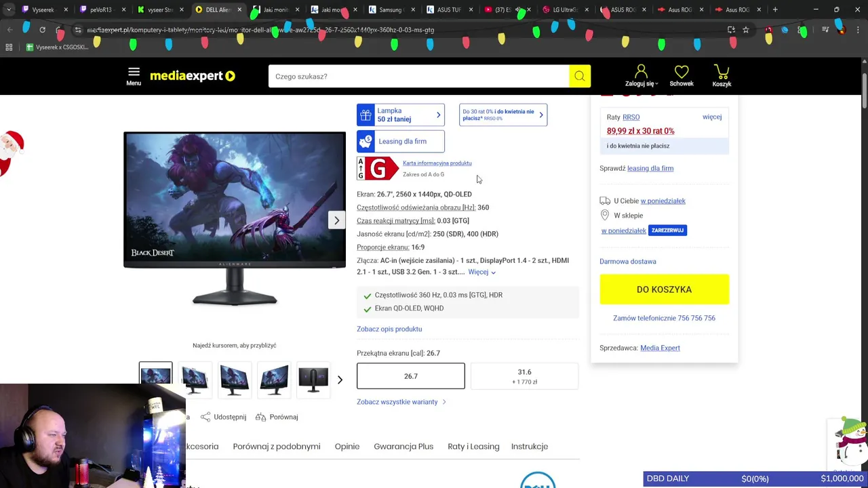Image resolution: width=868 pixels, height=488 pixels.
Task: Open new browser tab with plus
Action: tap(775, 9)
